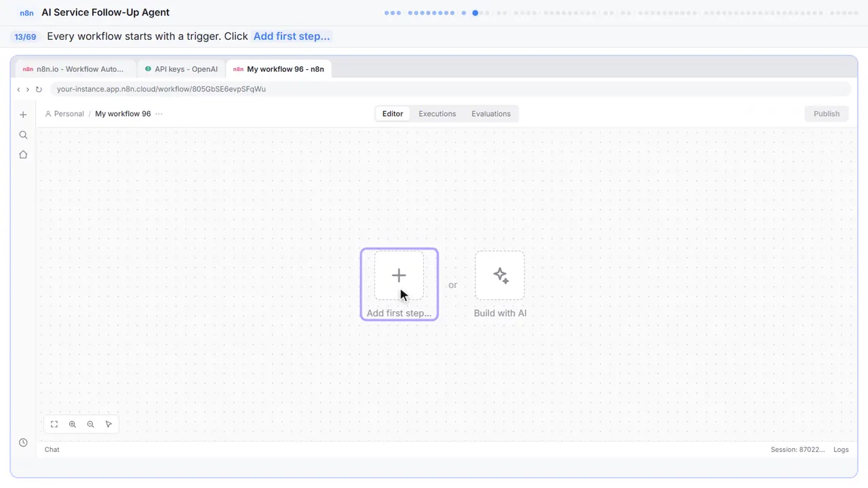Zoom in on the workflow canvas

[x=73, y=424]
